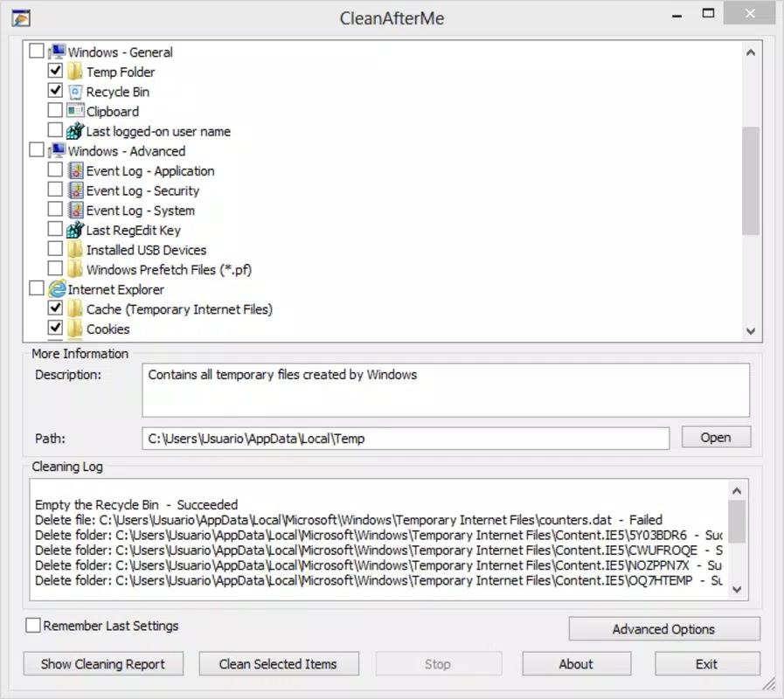Viewport: 784px width, 699px height.
Task: Enable Remember Last Settings checkbox
Action: tap(33, 625)
